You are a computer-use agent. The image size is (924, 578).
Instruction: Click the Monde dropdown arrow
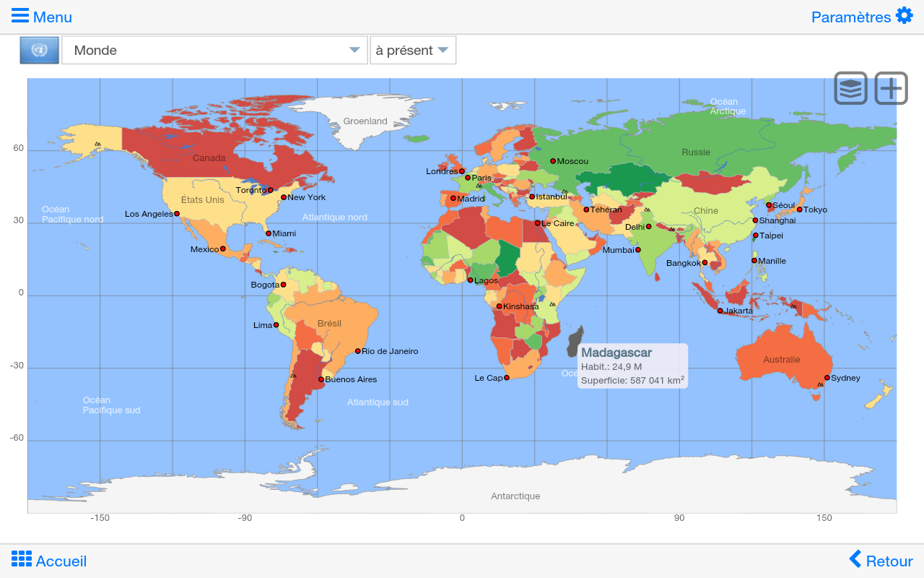354,50
